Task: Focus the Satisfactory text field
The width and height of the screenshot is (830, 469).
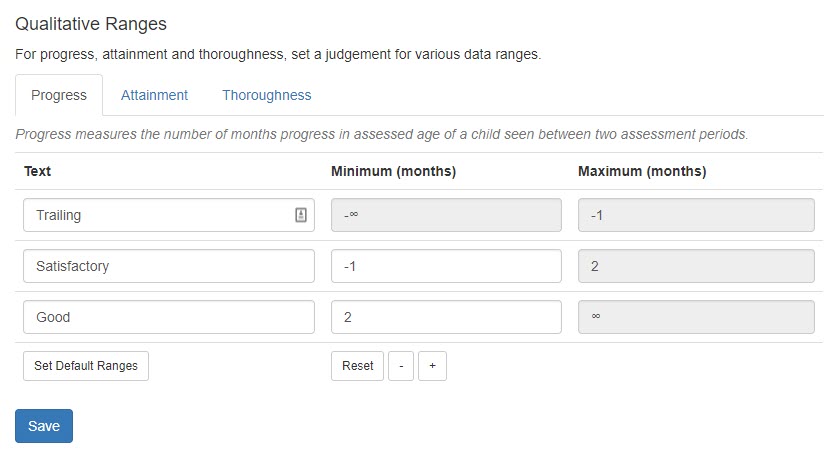Action: [168, 266]
